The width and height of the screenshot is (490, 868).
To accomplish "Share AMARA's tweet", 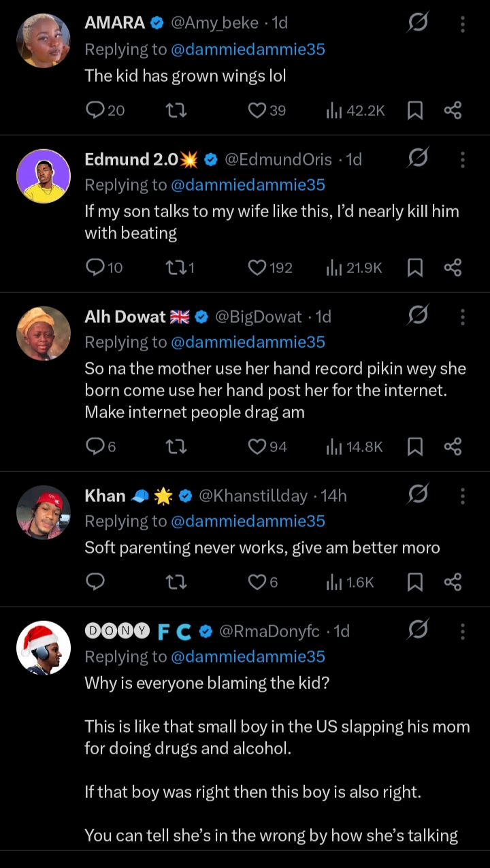I will (x=453, y=110).
